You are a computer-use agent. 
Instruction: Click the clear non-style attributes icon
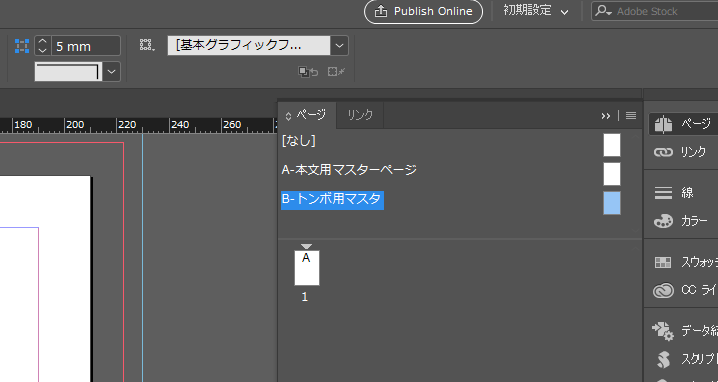point(337,71)
